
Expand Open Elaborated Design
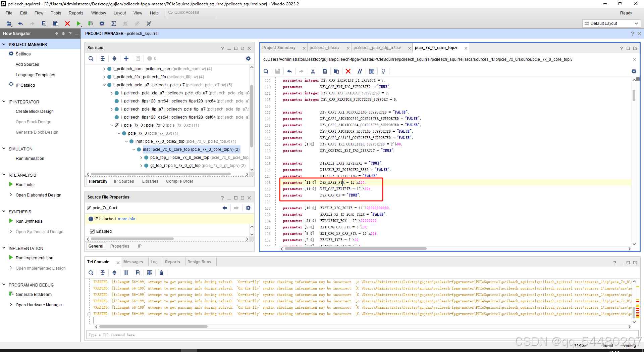11,195
